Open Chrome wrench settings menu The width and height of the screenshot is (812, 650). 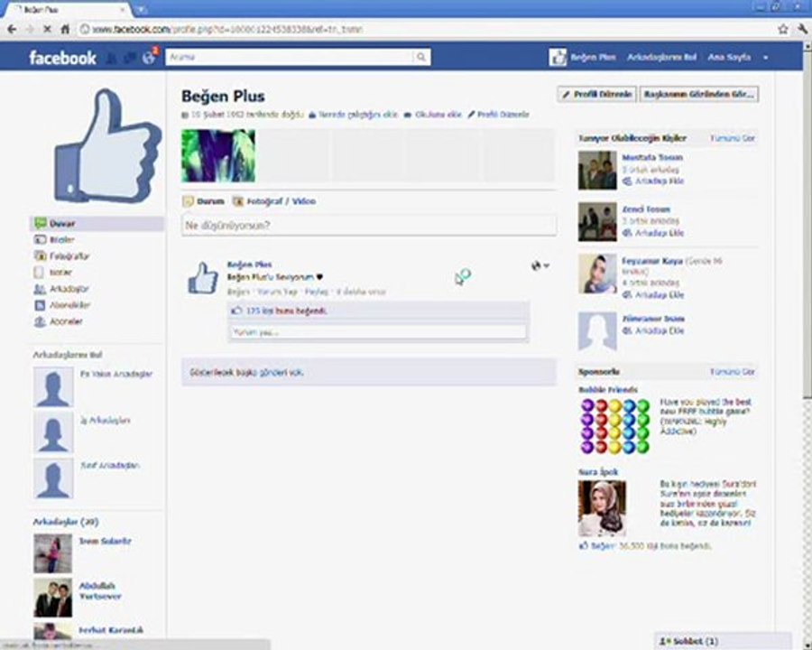pyautogui.click(x=802, y=29)
